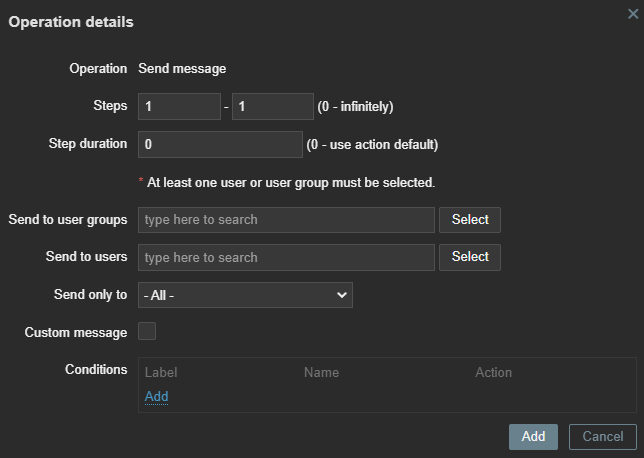
Task: Click Select button for user groups
Action: point(470,220)
